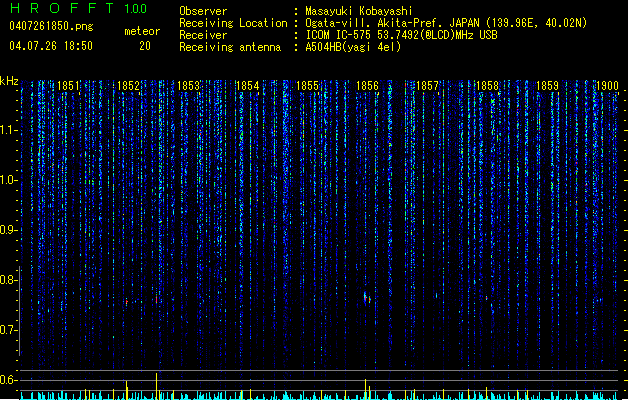
Task: Click the 0.7 kHz axis label
Action: (8, 330)
